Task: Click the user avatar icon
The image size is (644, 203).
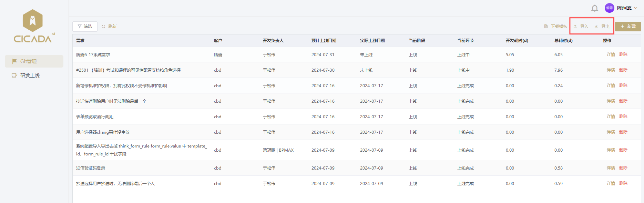Action: (x=609, y=8)
